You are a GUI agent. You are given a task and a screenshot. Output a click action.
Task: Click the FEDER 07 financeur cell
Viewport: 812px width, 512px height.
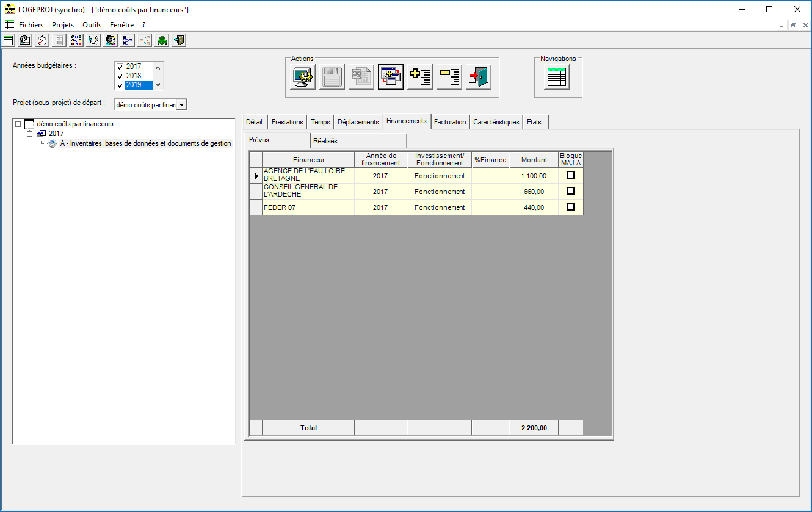(308, 207)
